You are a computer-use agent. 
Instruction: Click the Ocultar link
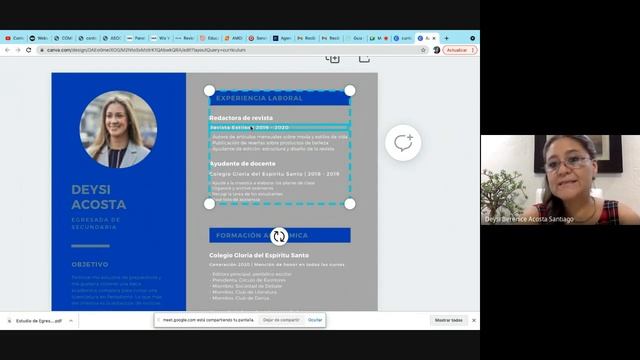tap(315, 320)
